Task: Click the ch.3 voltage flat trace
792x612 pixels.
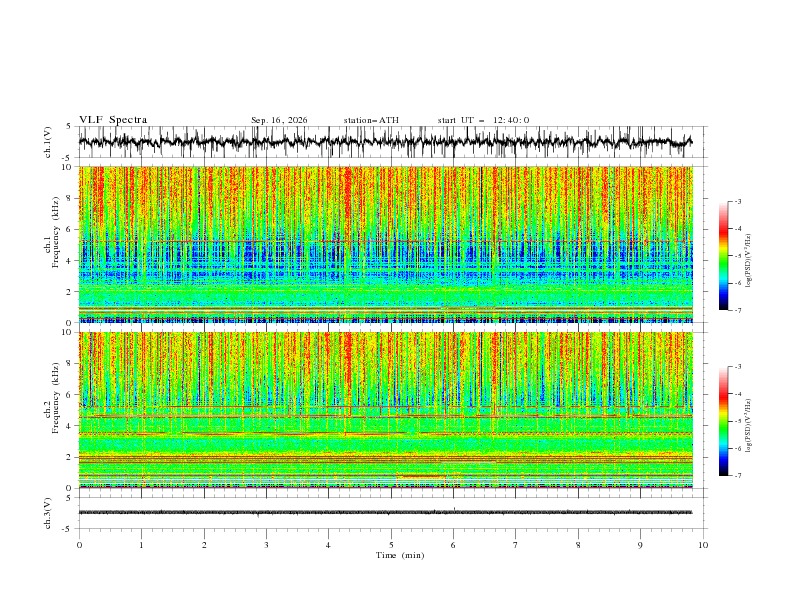Action: [x=385, y=513]
